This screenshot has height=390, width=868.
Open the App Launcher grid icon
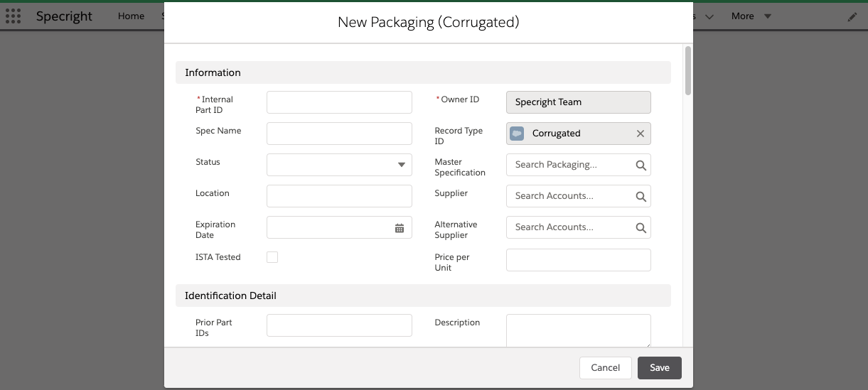point(13,16)
